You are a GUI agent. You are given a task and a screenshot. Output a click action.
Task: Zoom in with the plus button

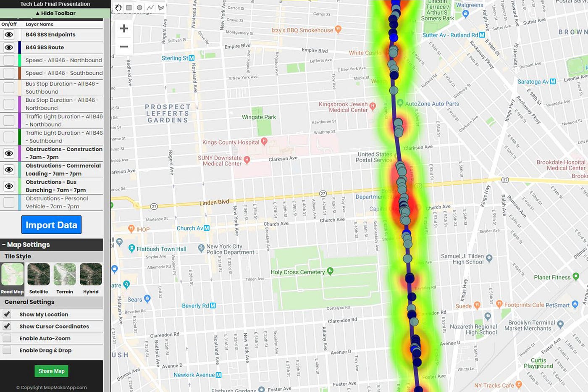pos(124,29)
